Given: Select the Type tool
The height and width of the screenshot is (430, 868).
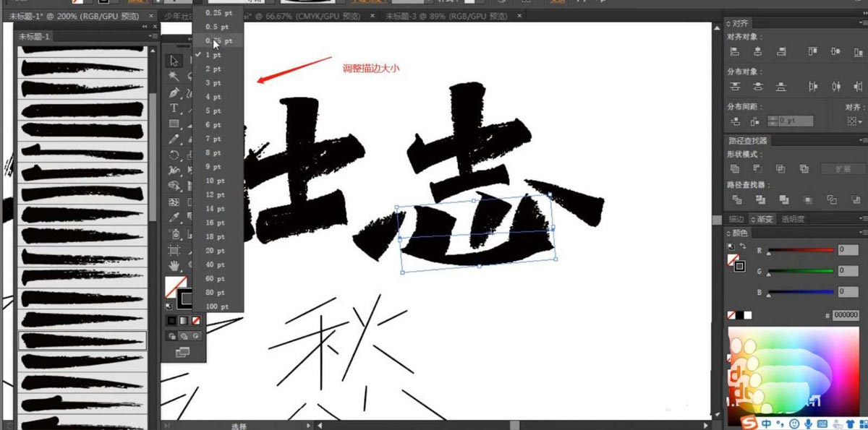Looking at the screenshot, I should [x=174, y=108].
